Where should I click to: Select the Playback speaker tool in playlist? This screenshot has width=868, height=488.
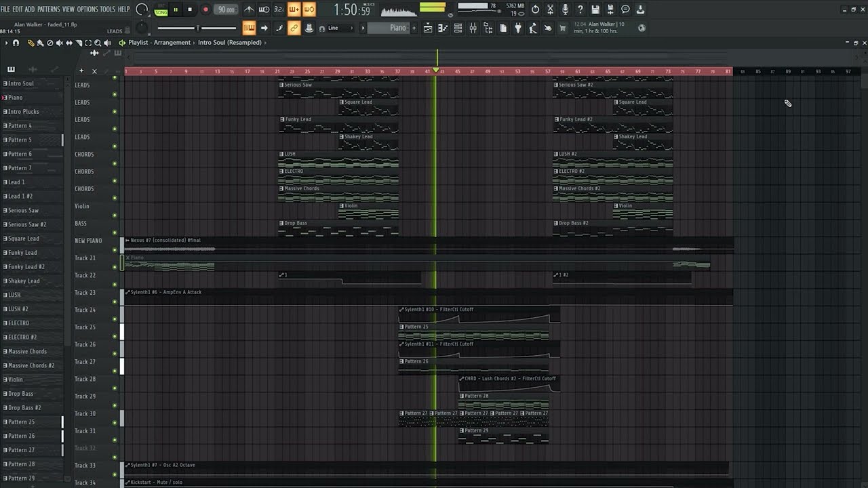coord(107,43)
